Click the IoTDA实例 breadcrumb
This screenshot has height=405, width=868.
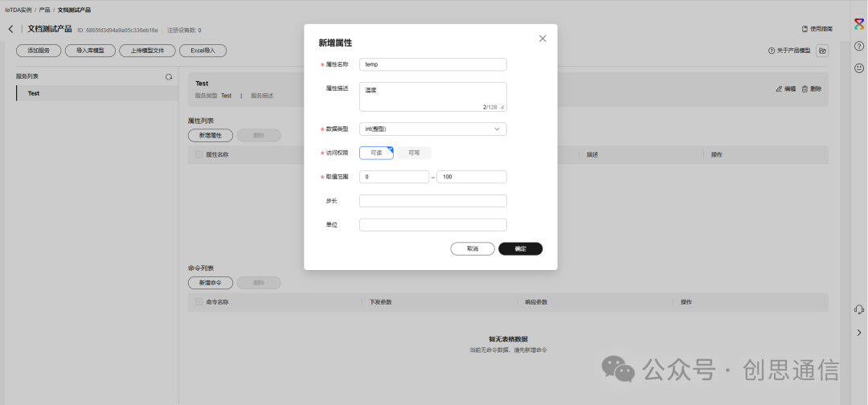[18, 10]
